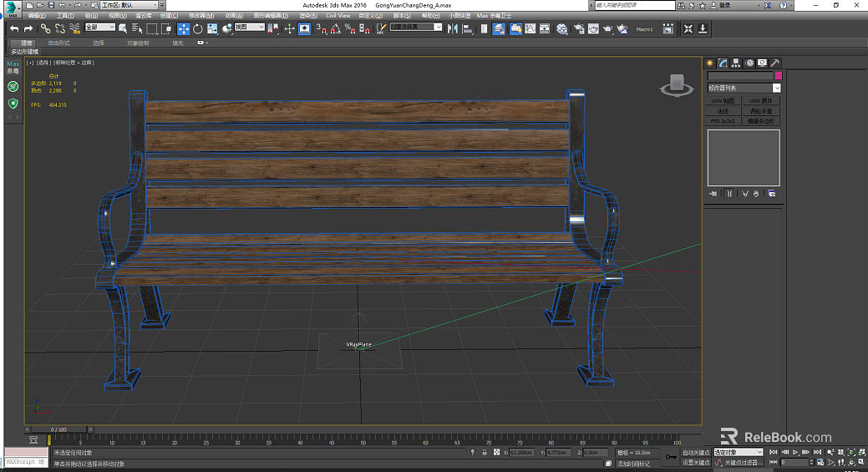Click the FFD 2x2x2 modifier button
The image size is (868, 472).
[723, 120]
